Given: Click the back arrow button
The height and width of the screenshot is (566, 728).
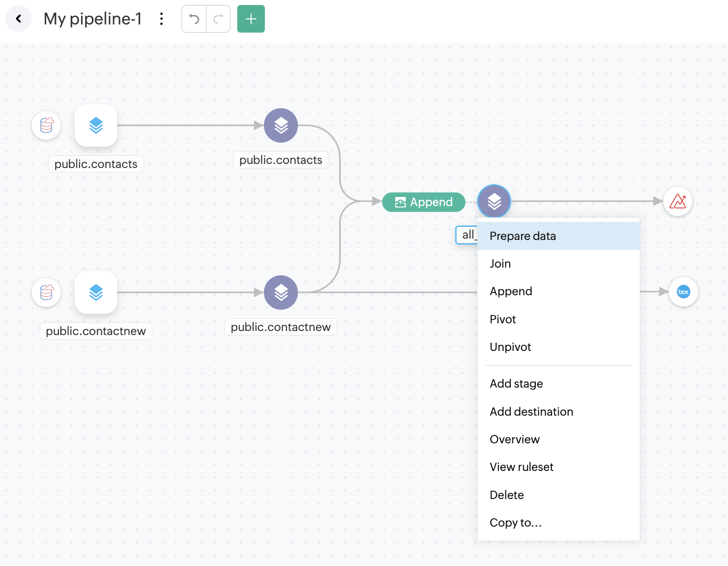Looking at the screenshot, I should tap(19, 19).
